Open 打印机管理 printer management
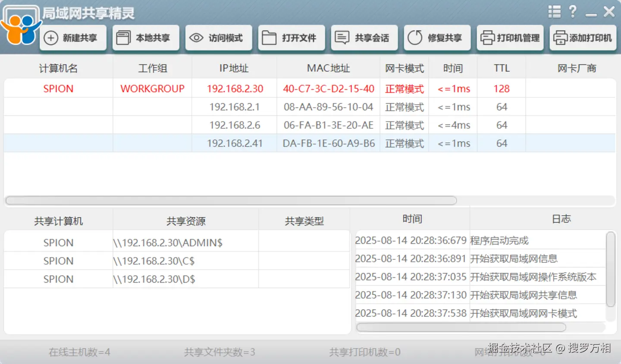621x364 pixels. [510, 38]
